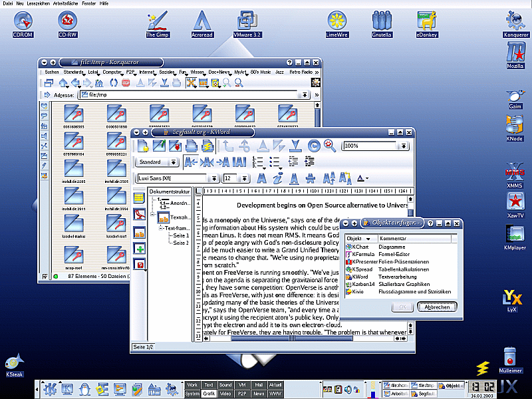Open the font size 12 dropdown
The image size is (532, 399).
coord(244,178)
